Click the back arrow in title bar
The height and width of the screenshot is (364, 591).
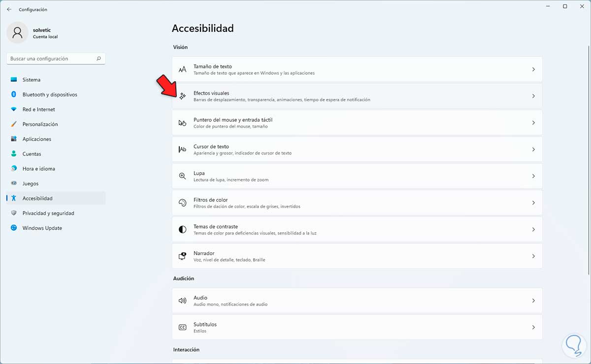pyautogui.click(x=9, y=9)
